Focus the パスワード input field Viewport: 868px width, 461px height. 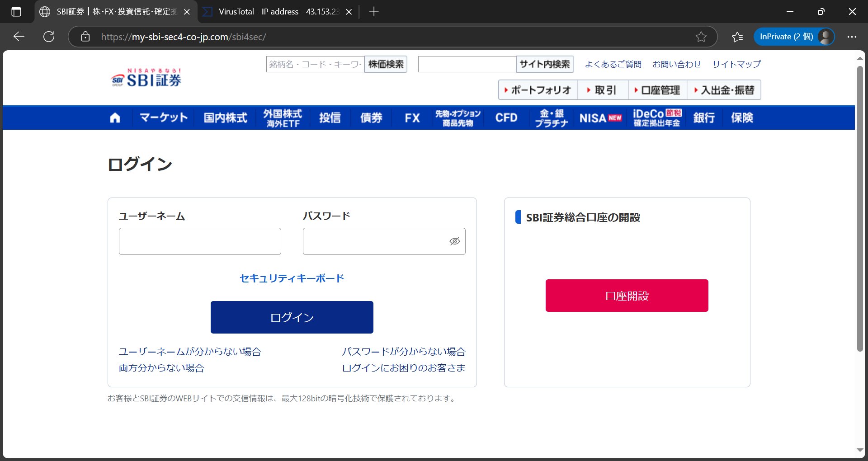(x=384, y=241)
